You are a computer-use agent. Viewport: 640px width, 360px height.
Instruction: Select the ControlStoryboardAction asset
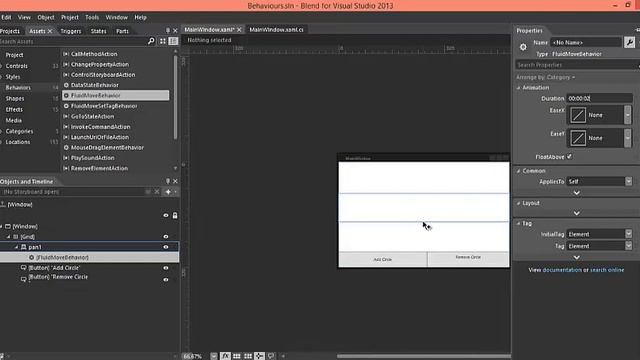click(x=103, y=75)
